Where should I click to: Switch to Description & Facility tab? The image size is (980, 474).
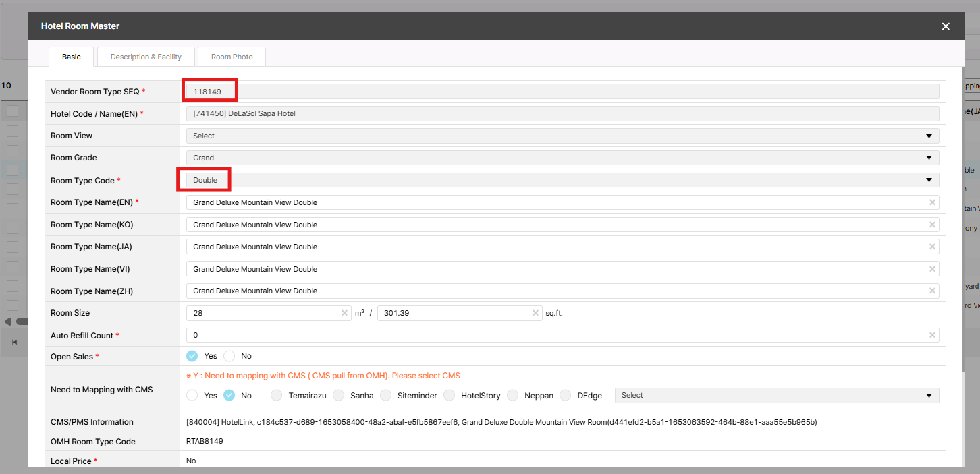pos(146,57)
